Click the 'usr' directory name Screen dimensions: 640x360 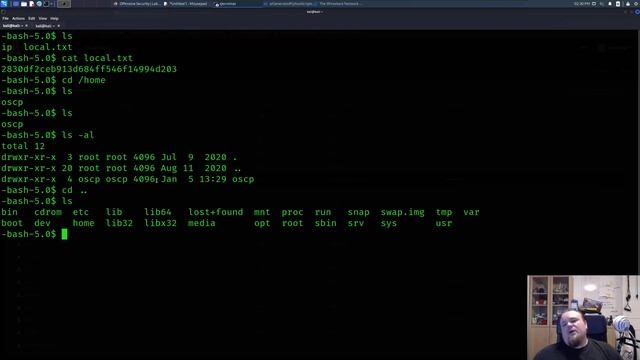pyautogui.click(x=444, y=223)
